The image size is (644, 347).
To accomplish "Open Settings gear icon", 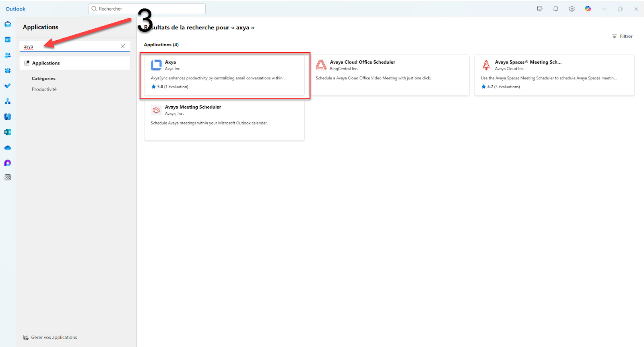I will tap(572, 9).
